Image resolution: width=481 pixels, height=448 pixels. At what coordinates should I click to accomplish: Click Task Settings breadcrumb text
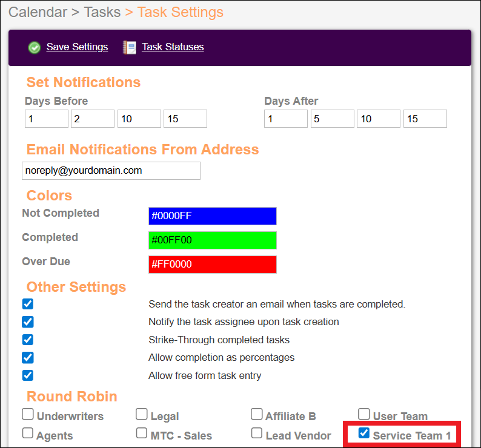(181, 13)
